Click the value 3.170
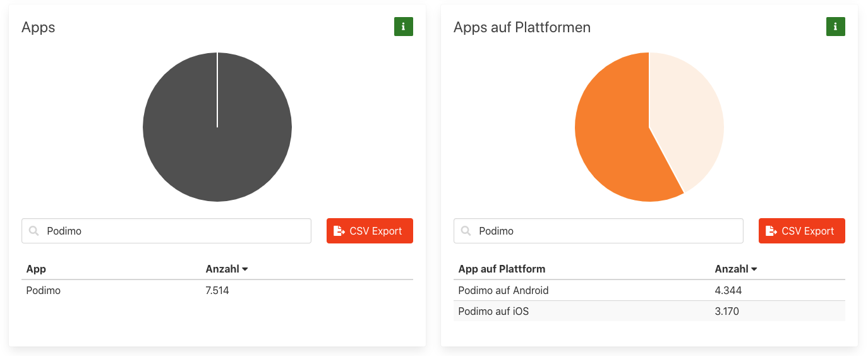 [726, 311]
